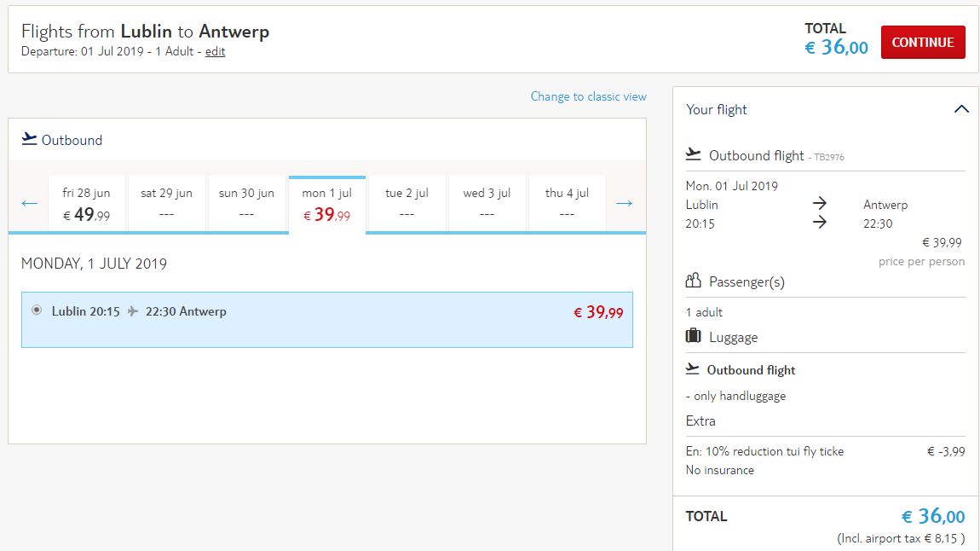980x551 pixels.
Task: Click the Outbound flight plane icon in summary
Action: [x=693, y=154]
